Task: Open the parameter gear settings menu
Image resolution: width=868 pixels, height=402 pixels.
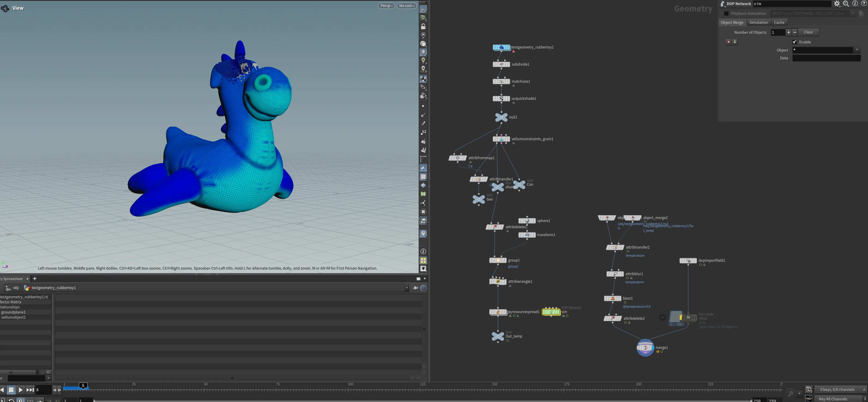Action: pyautogui.click(x=837, y=4)
